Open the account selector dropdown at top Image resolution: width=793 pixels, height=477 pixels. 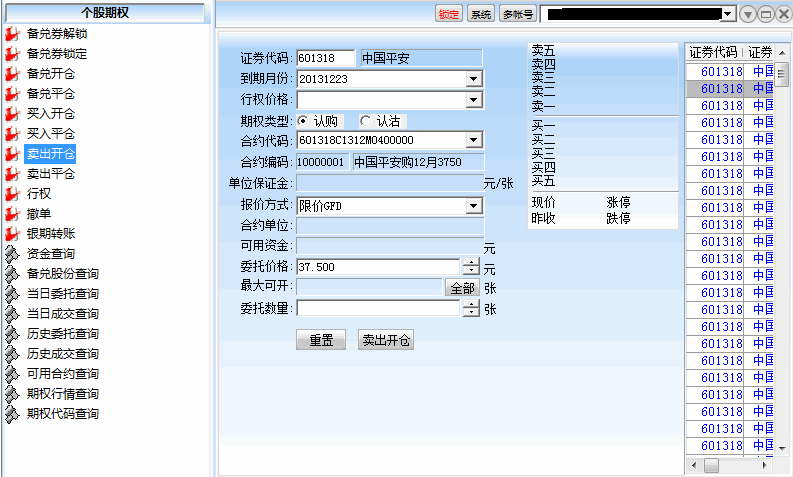click(727, 14)
